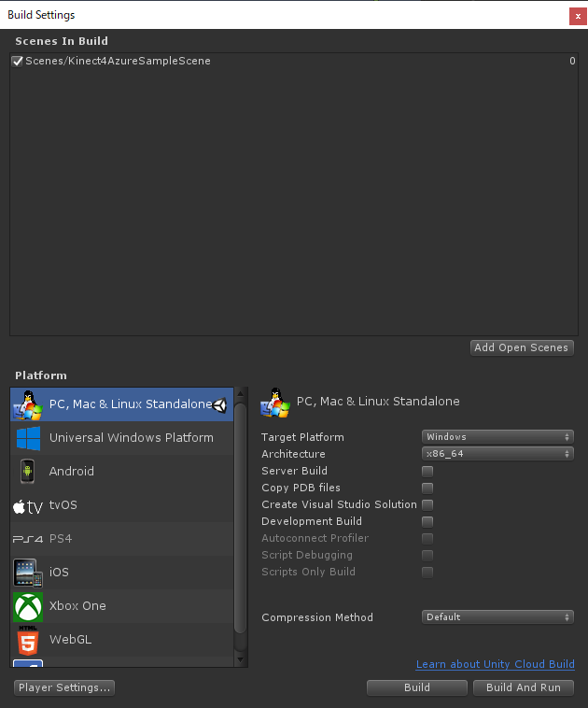588x708 pixels.
Task: Enable the Copy PDB files checkbox
Action: pos(427,489)
